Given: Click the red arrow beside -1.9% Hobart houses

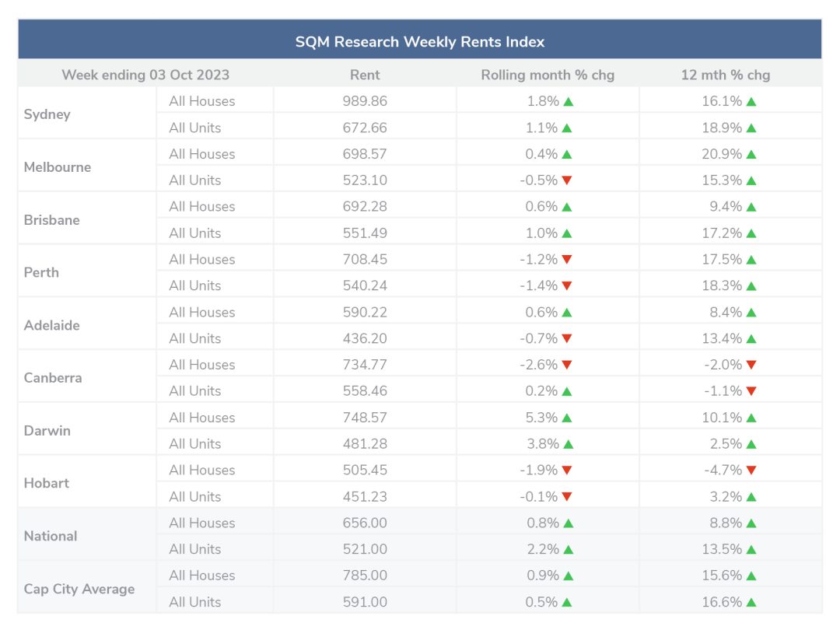Looking at the screenshot, I should click(x=567, y=471).
